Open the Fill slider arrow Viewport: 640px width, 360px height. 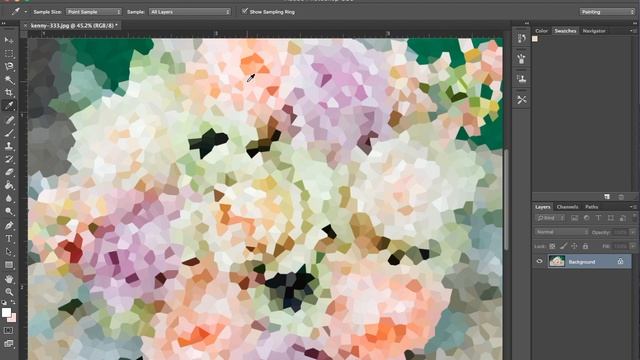(x=633, y=246)
